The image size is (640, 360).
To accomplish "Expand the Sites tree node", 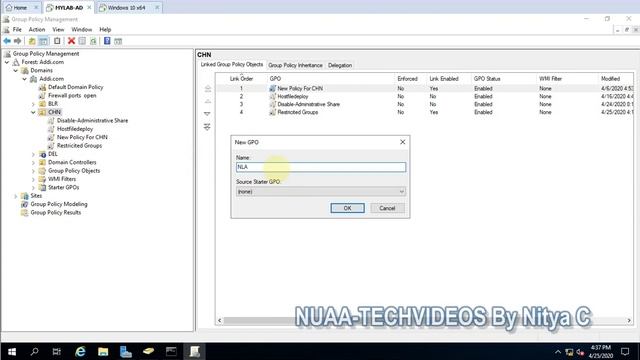I will click(16, 196).
